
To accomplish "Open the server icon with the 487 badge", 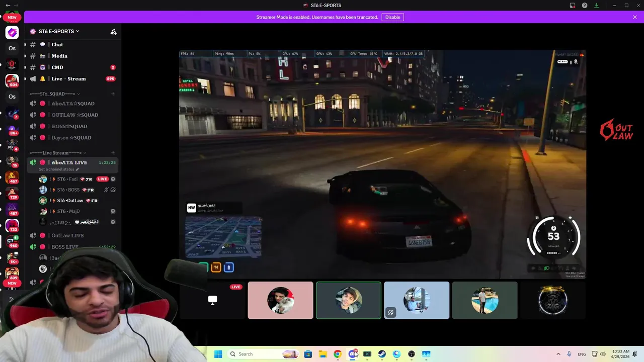I will tap(12, 209).
